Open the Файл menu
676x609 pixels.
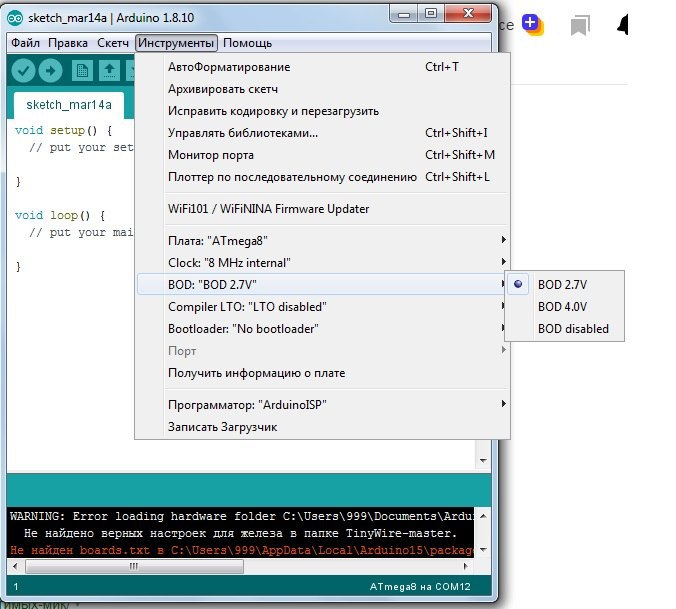25,43
